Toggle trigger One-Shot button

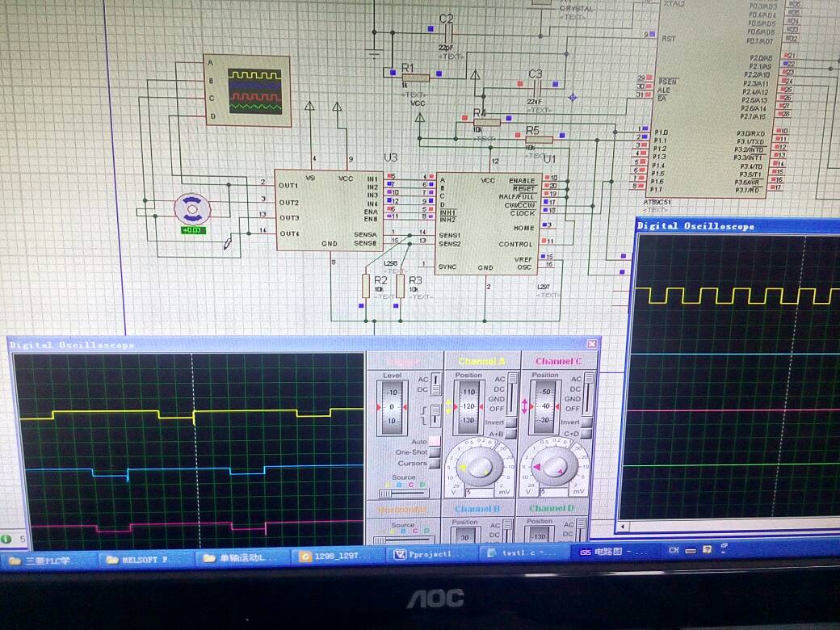(x=435, y=451)
